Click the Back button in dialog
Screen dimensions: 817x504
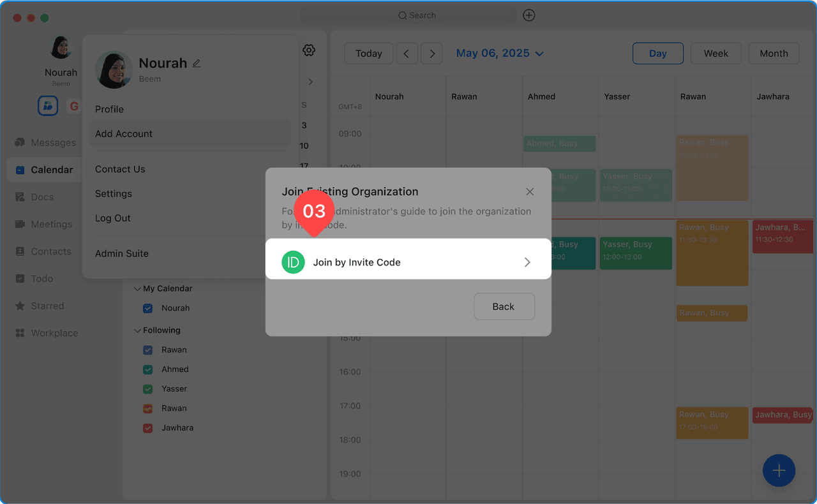504,307
